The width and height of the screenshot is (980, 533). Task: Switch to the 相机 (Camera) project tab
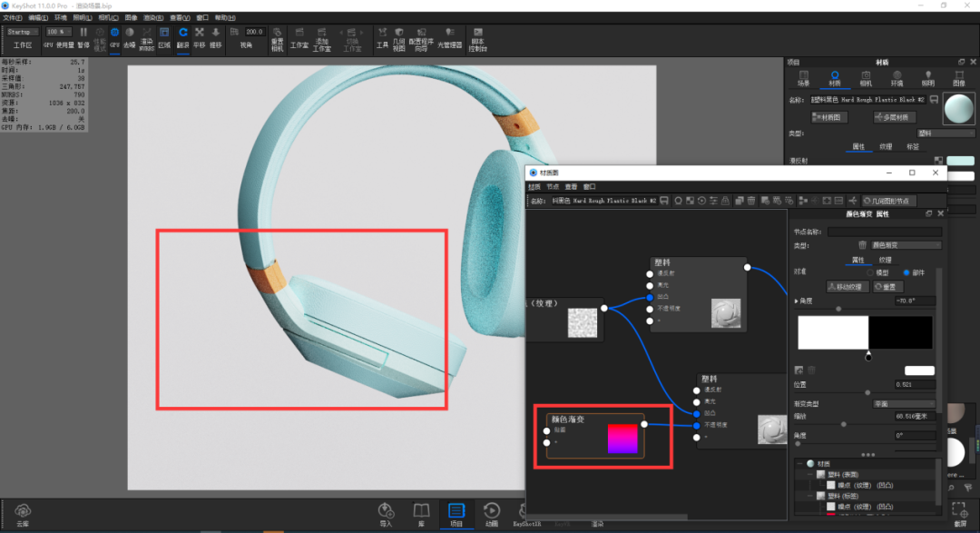[x=866, y=78]
